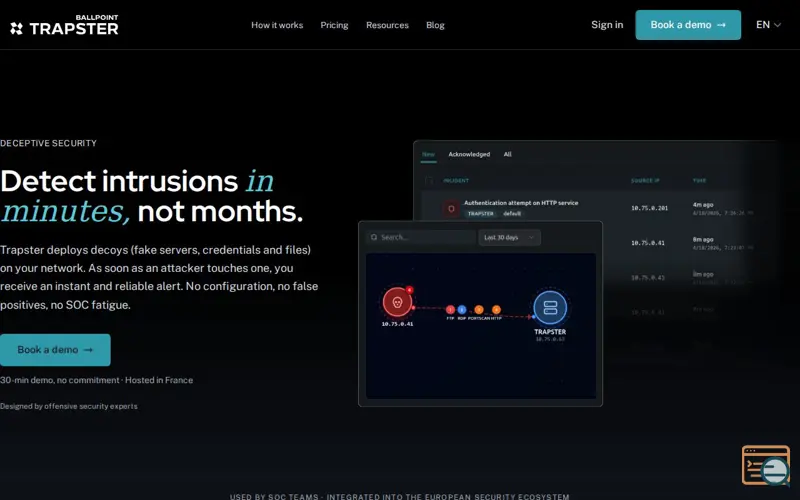Click the Search field in graph panel
800x500 pixels.
(x=421, y=237)
